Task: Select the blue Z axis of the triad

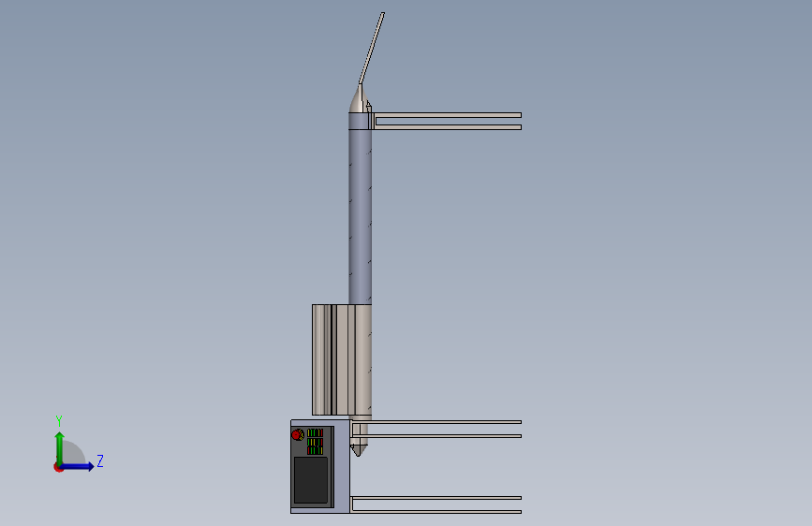Action: 78,466
